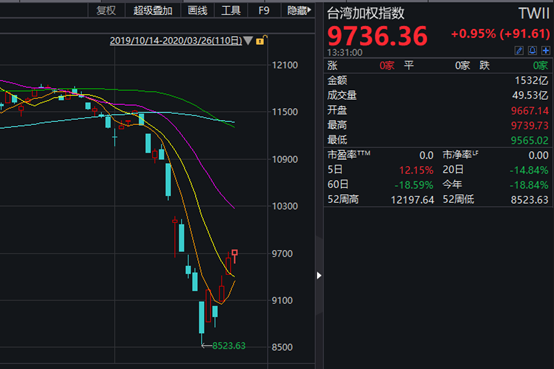Screen dimensions: 554x369
Task: Open date range dropdown triangle
Action: click(x=248, y=41)
